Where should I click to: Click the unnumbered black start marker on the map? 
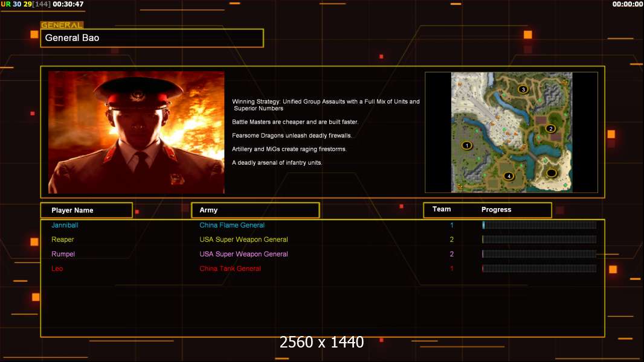click(x=551, y=173)
